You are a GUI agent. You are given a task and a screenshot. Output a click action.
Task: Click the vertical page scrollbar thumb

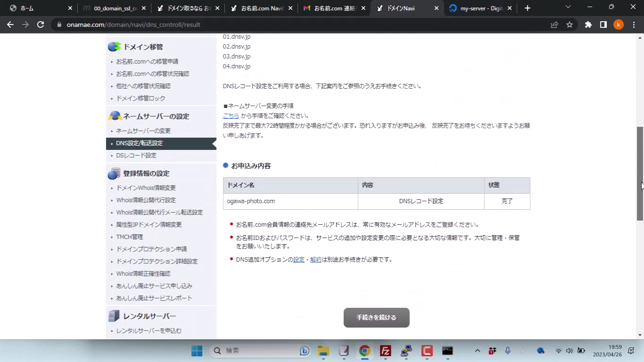640,173
